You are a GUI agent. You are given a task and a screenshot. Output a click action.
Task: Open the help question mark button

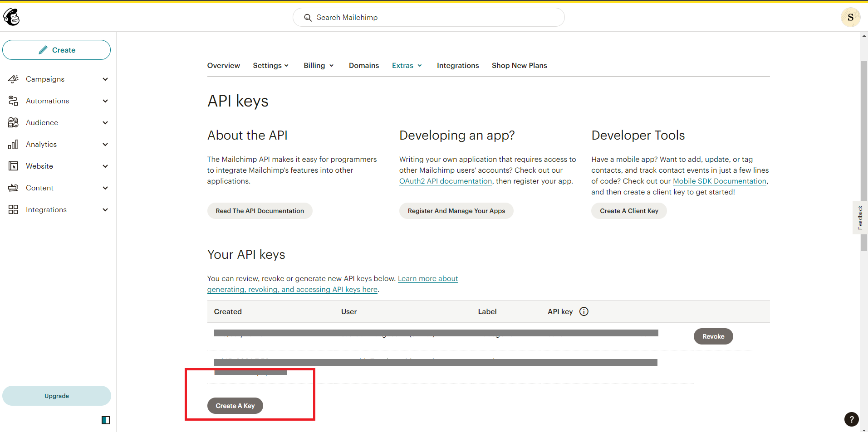click(x=851, y=419)
